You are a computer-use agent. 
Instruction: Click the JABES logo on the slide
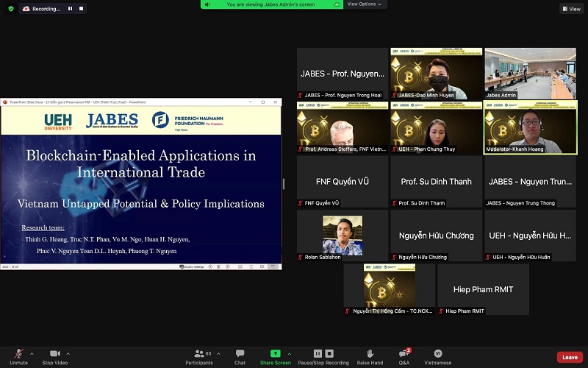[112, 121]
